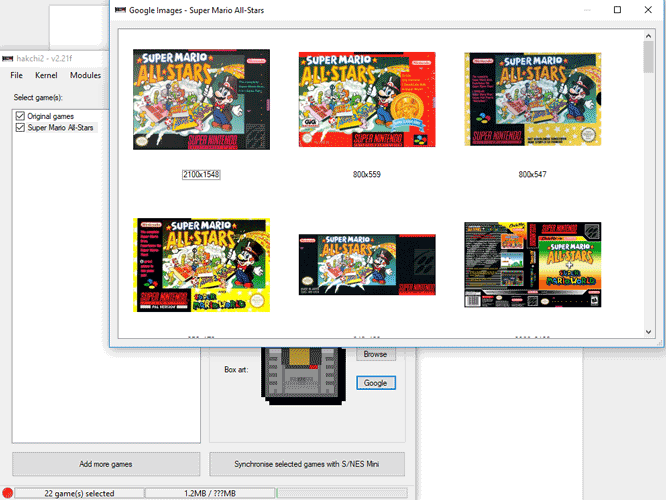
Task: Click the status bar progress bar
Action: pos(342,493)
